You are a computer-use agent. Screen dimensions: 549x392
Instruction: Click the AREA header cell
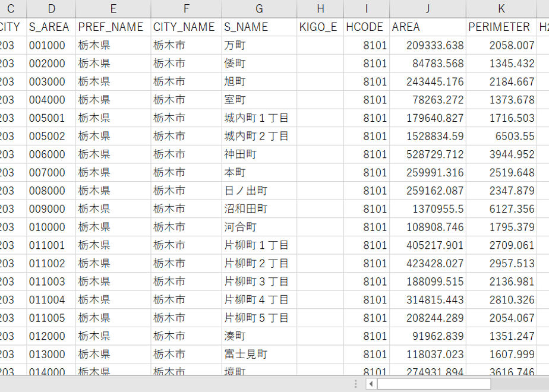click(x=428, y=27)
